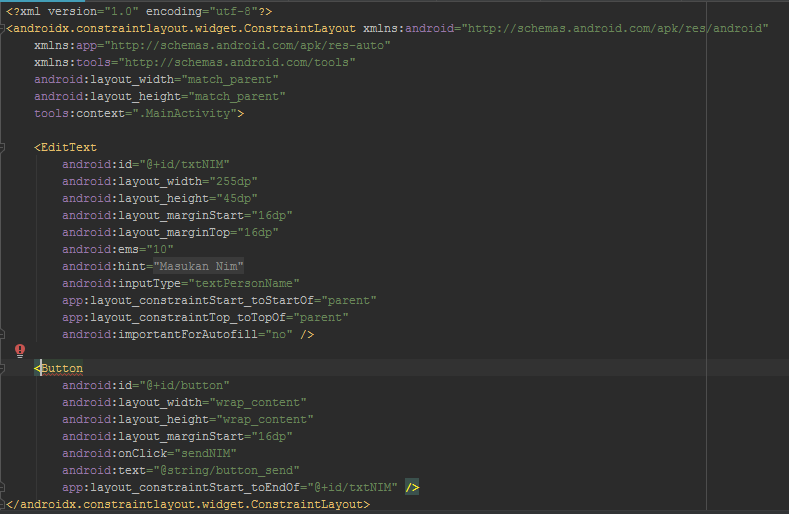Collapse the root ConstraintLayout fold marker

(x=2, y=29)
